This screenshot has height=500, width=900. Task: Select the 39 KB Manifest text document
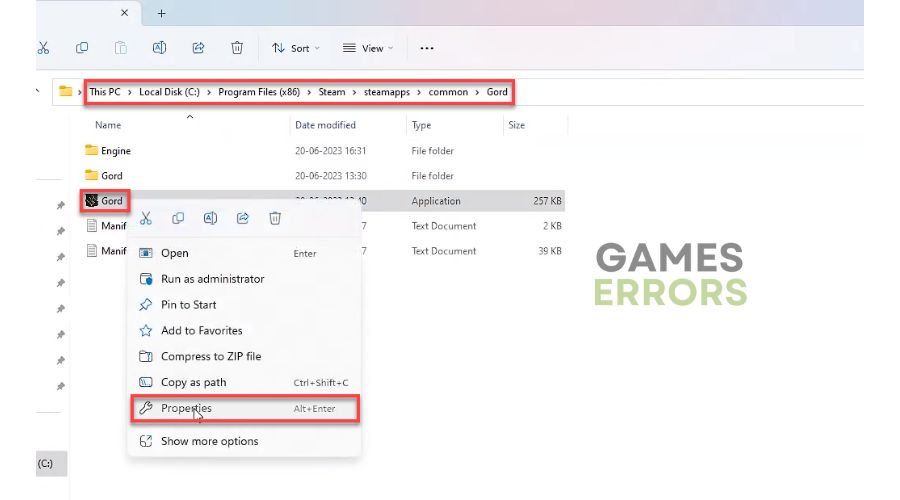pos(114,251)
